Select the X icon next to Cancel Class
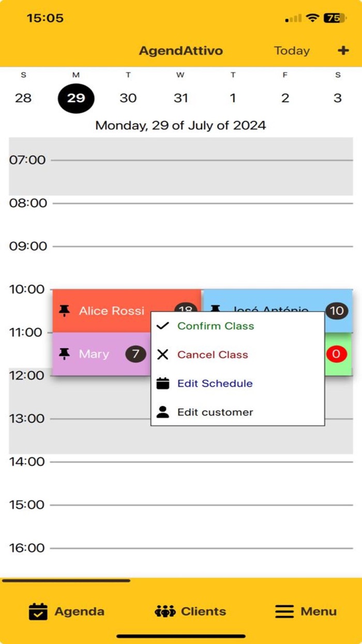Image resolution: width=362 pixels, height=644 pixels. (162, 355)
